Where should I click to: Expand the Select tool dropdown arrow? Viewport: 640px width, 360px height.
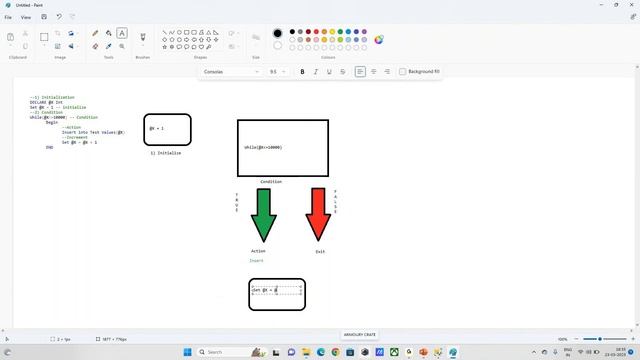[x=44, y=45]
